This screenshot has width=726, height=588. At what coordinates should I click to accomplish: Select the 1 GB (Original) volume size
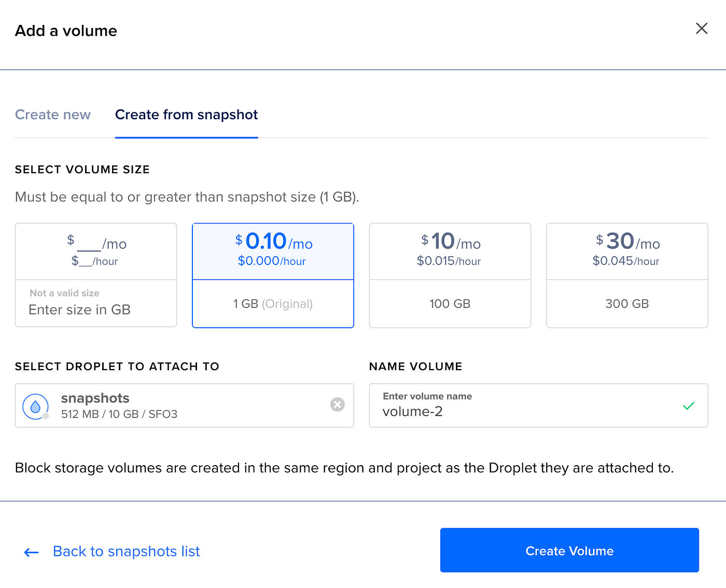pos(273,304)
